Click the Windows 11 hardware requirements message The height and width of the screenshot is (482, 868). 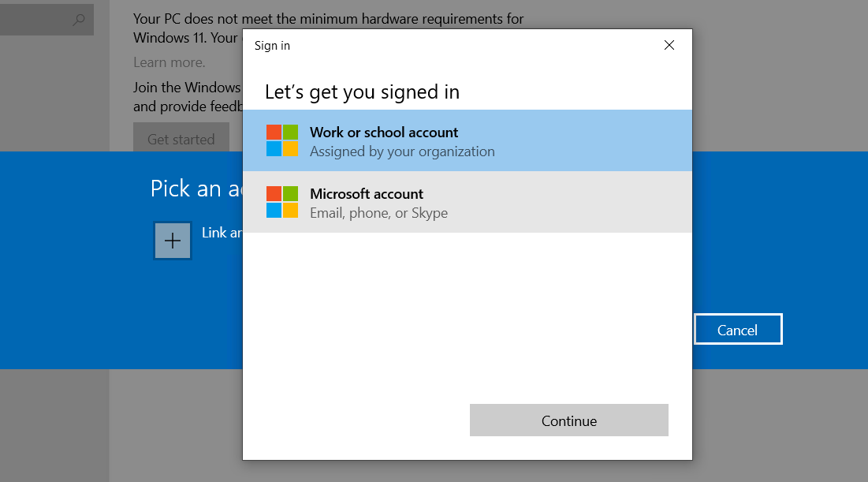pos(328,19)
